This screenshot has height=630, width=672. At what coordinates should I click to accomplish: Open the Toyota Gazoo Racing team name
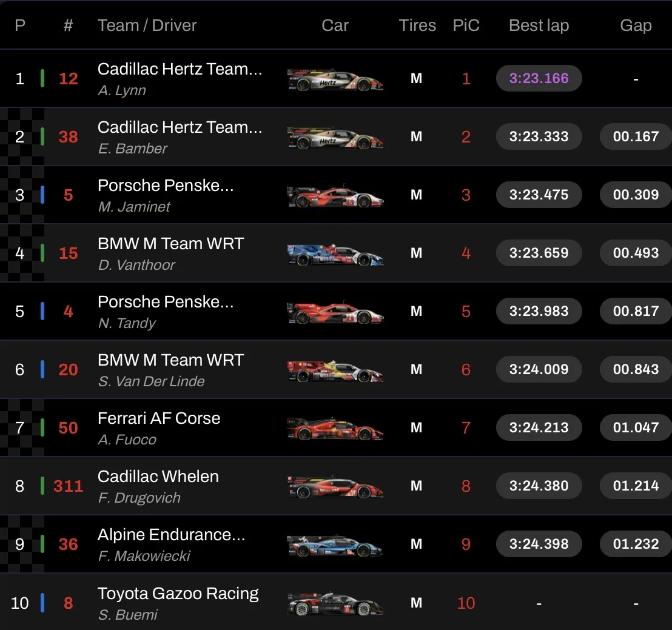(x=178, y=594)
